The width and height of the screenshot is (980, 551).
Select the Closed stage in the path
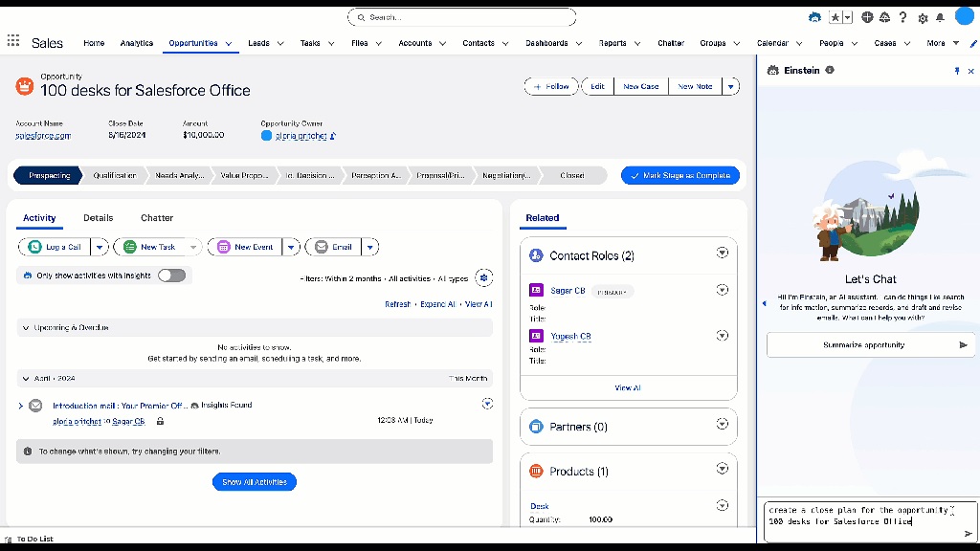572,176
